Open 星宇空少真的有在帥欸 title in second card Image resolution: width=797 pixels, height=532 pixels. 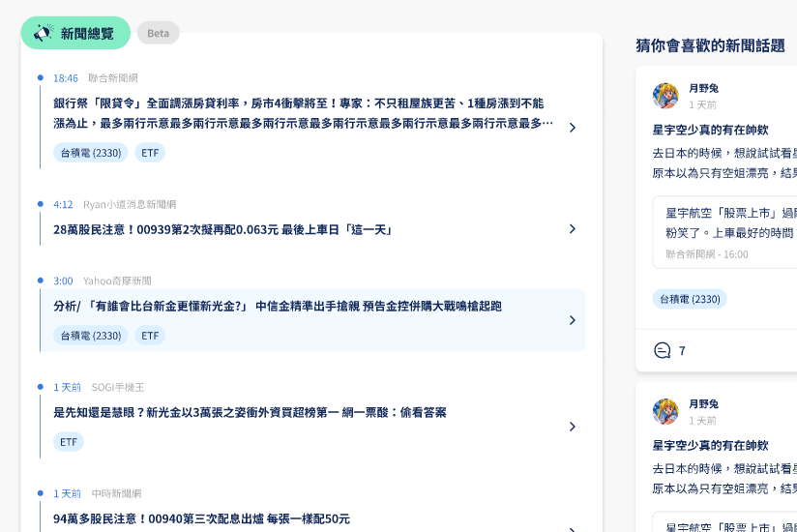point(710,446)
